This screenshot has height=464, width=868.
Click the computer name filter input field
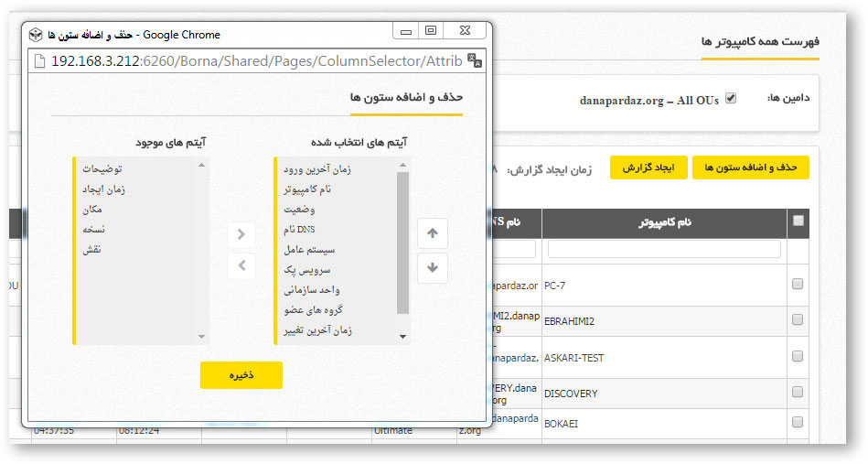pos(664,249)
